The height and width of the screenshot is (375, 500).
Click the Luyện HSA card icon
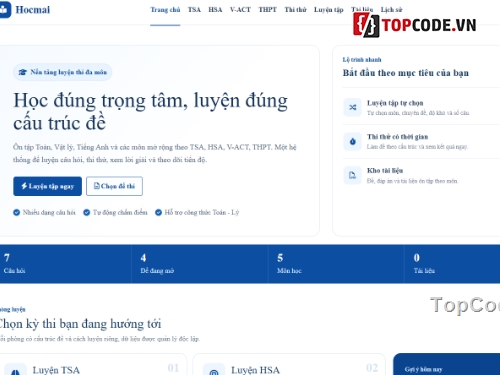214,370
